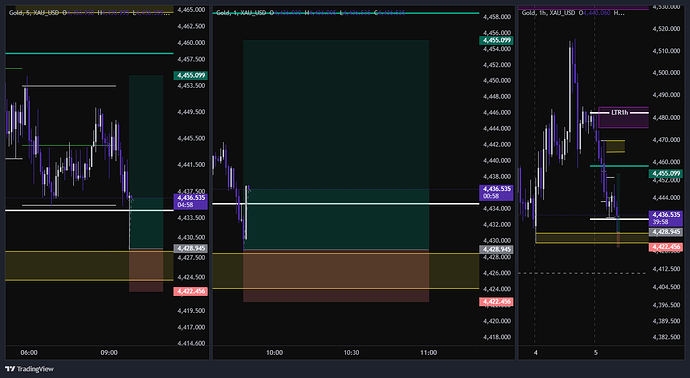The image size is (690, 378).
Task: Click 4,404.500 on the 1h price scale
Action: coord(666,287)
